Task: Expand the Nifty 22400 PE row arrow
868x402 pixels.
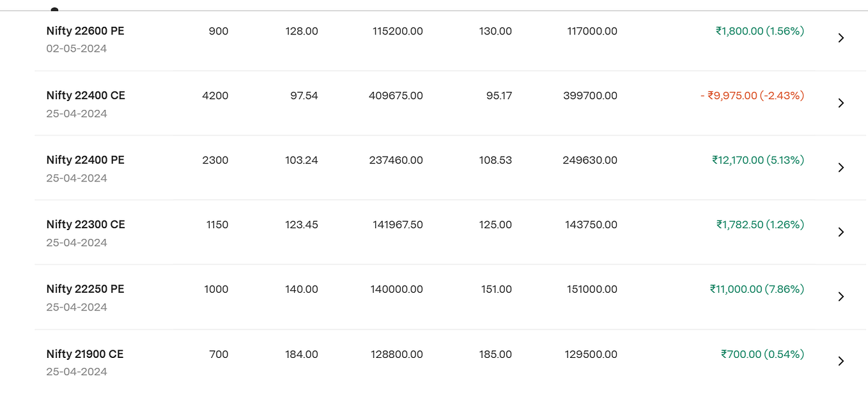Action: tap(841, 167)
